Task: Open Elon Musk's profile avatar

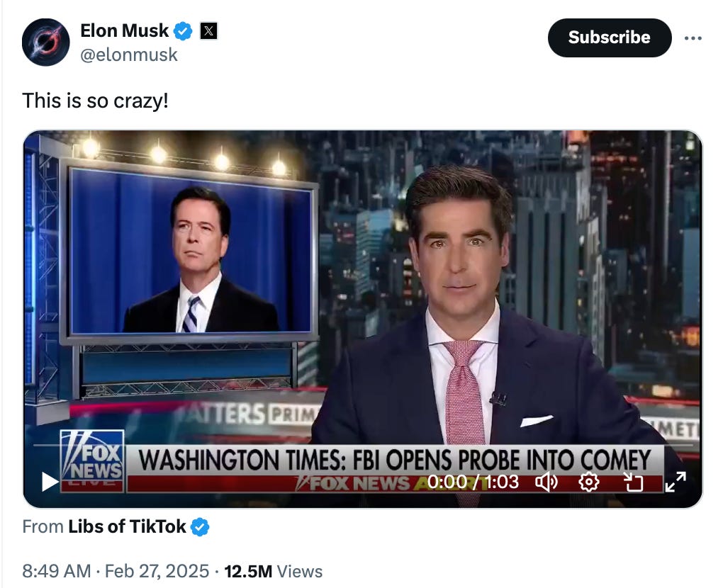Action: [x=45, y=42]
